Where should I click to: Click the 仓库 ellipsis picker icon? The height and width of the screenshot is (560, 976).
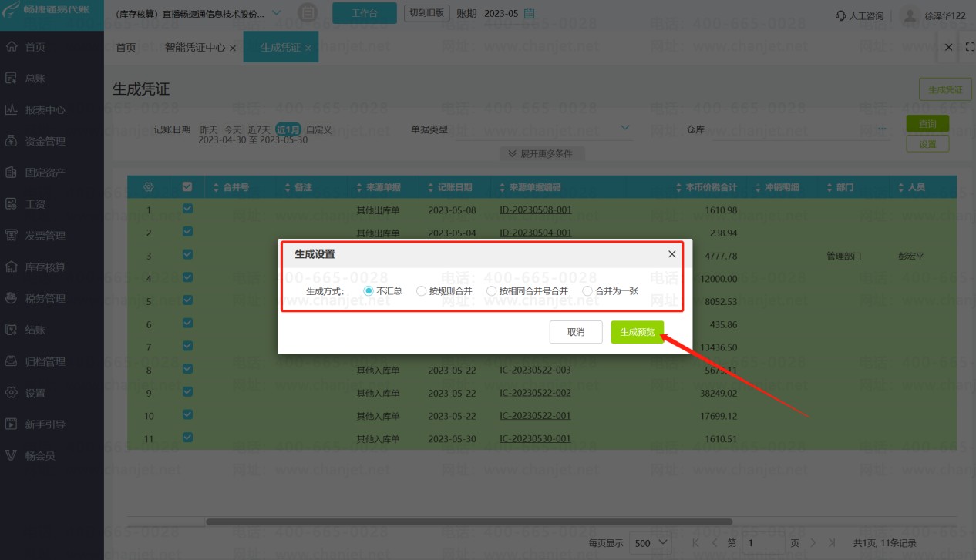click(x=882, y=129)
